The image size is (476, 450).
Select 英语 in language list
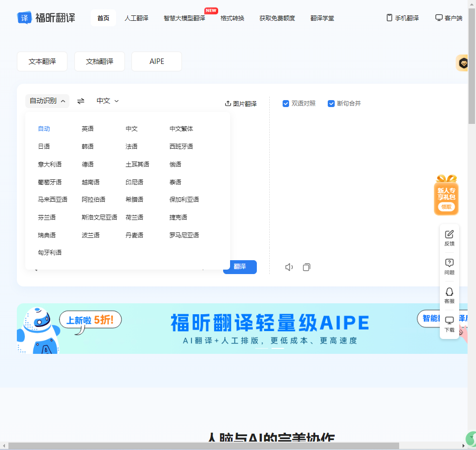pos(88,129)
